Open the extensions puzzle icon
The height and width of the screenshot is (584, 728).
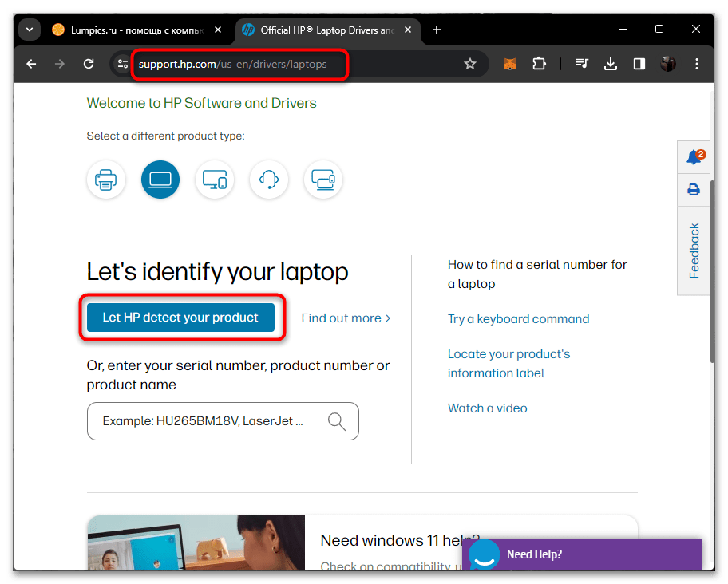pyautogui.click(x=539, y=64)
